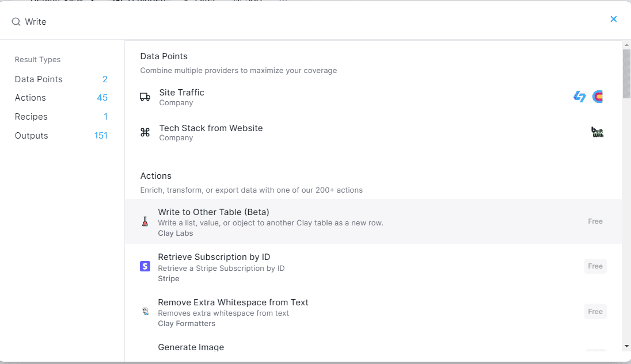This screenshot has width=631, height=364.
Task: Click the BuiltWith logo for Tech Stack
Action: pos(597,132)
